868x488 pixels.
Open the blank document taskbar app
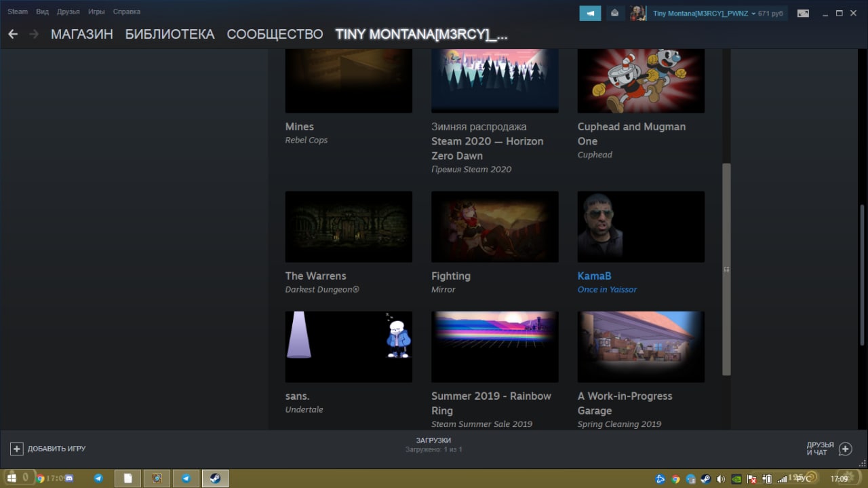tap(127, 478)
